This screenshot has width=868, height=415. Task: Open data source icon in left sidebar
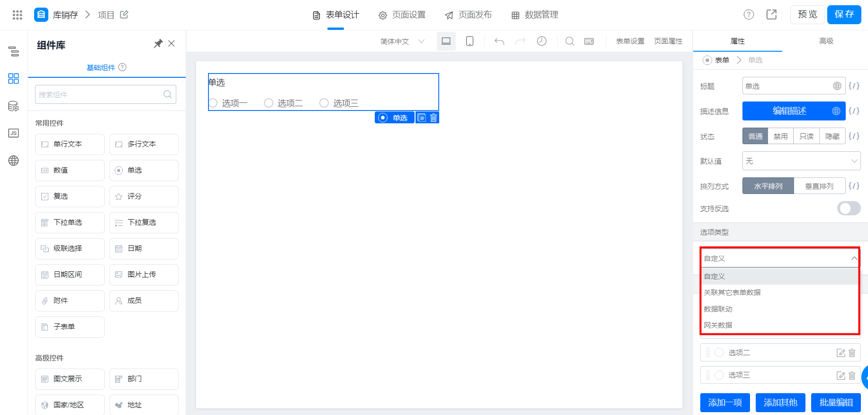coord(14,106)
